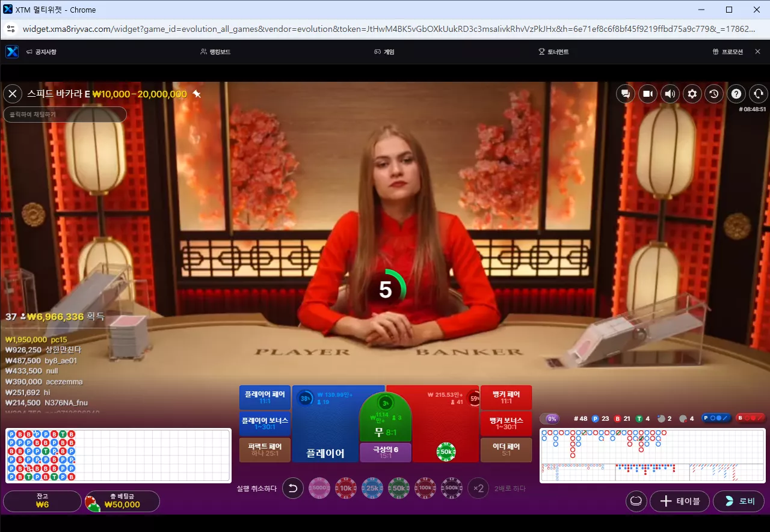Image resolution: width=770 pixels, height=532 pixels.
Task: Click the 잔고 (Balance) display
Action: 42,501
